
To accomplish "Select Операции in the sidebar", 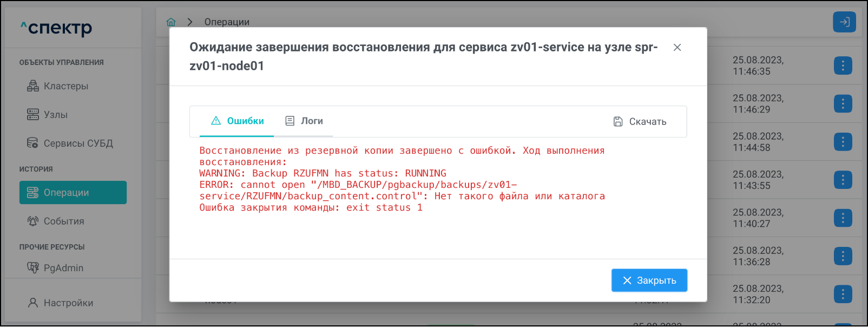I will click(73, 193).
